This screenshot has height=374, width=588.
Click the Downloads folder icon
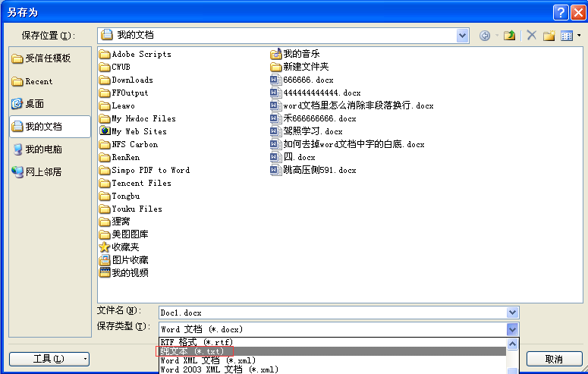pos(105,80)
